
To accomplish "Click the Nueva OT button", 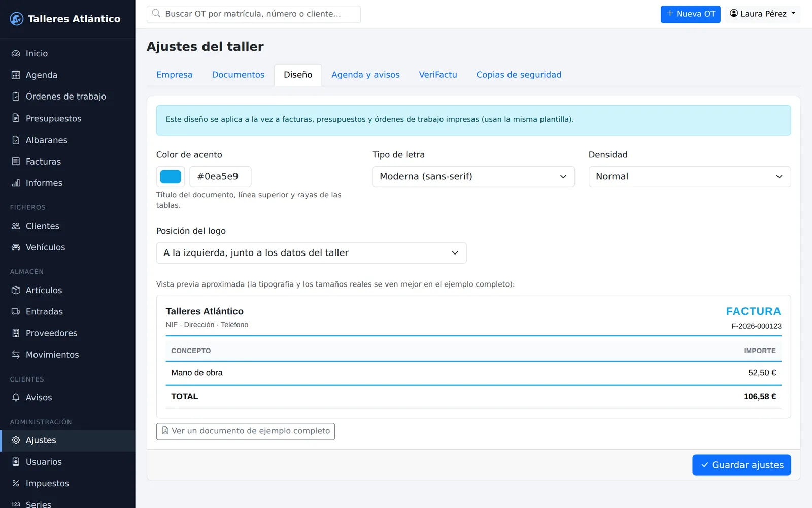I will [x=690, y=14].
